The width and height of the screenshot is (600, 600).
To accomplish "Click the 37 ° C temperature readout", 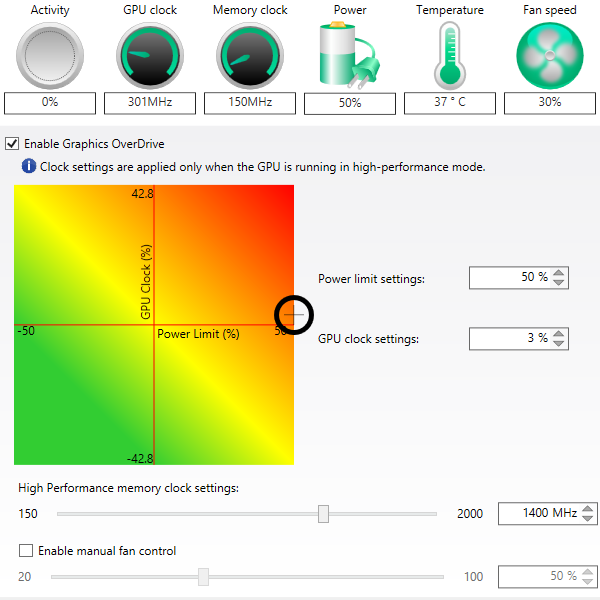I will point(450,103).
